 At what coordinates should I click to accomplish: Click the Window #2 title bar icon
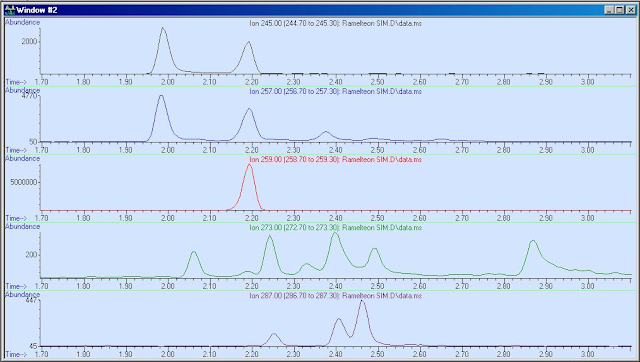click(x=9, y=10)
